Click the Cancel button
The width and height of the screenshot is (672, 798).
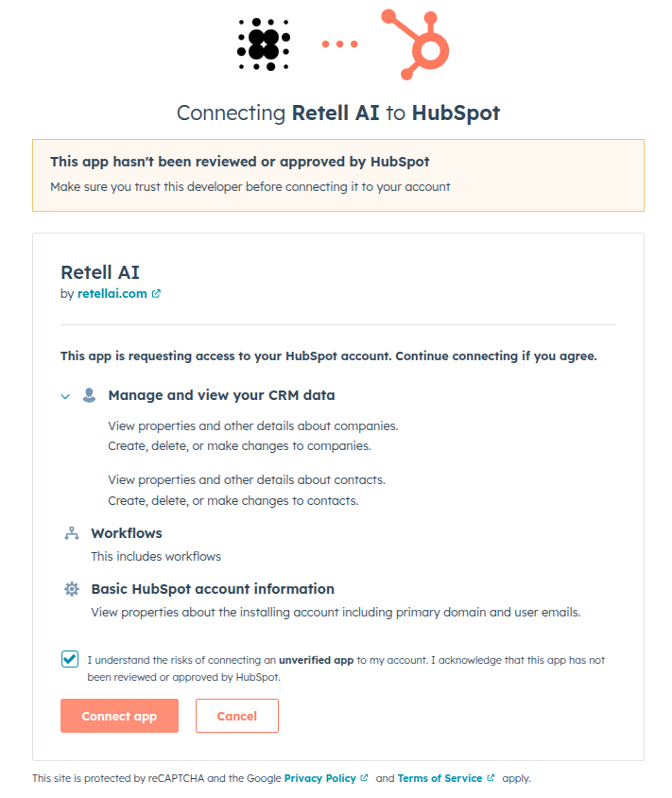[236, 716]
